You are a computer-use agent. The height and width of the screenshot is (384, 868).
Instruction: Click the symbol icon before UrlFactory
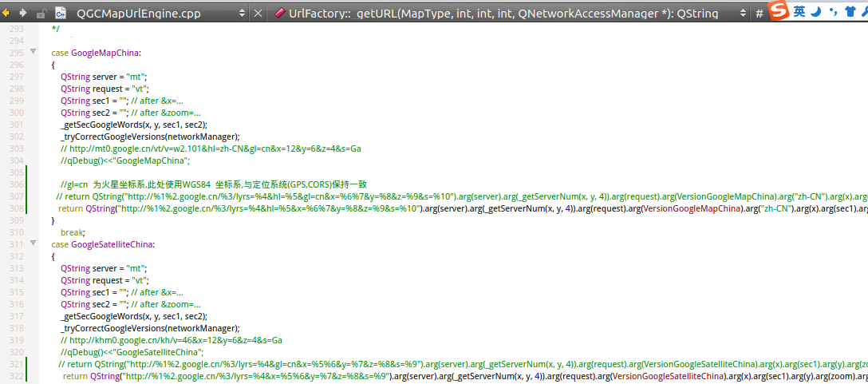pyautogui.click(x=278, y=14)
